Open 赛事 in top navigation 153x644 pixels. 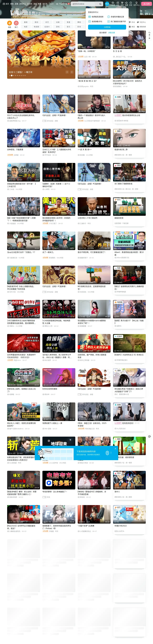click(40, 4)
